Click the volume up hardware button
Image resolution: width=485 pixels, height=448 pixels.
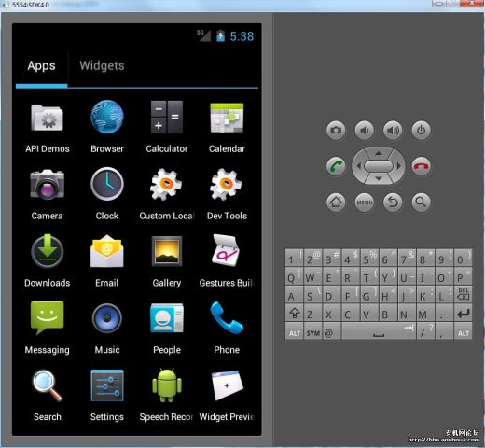tap(393, 130)
